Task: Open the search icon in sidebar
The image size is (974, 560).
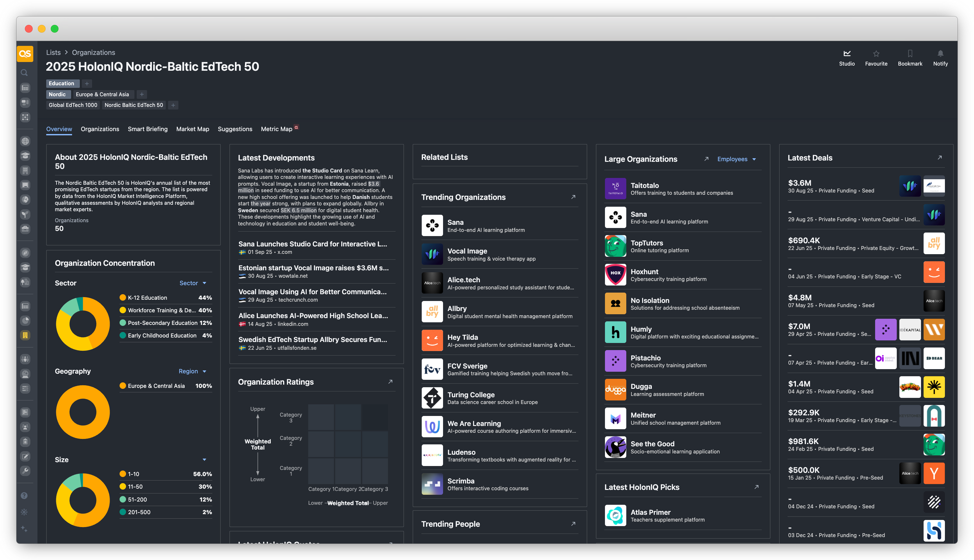Action: click(x=24, y=73)
